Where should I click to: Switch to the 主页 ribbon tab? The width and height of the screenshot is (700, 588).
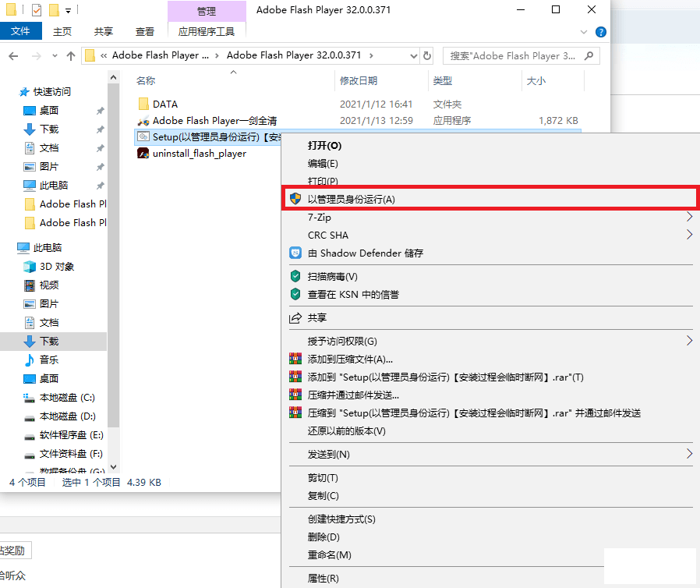point(62,32)
